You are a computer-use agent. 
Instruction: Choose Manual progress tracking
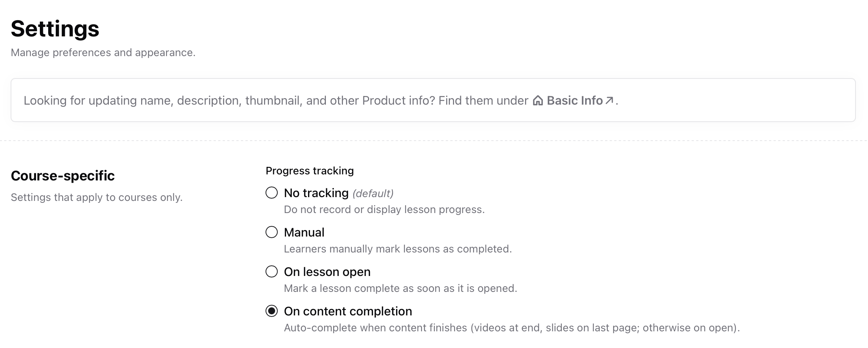pos(271,232)
